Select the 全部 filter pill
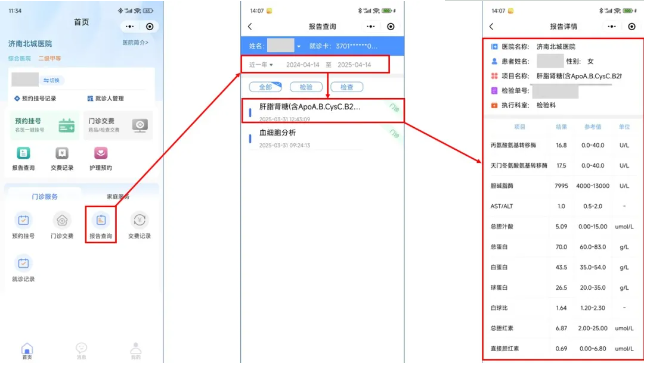648x374 pixels. pos(265,87)
